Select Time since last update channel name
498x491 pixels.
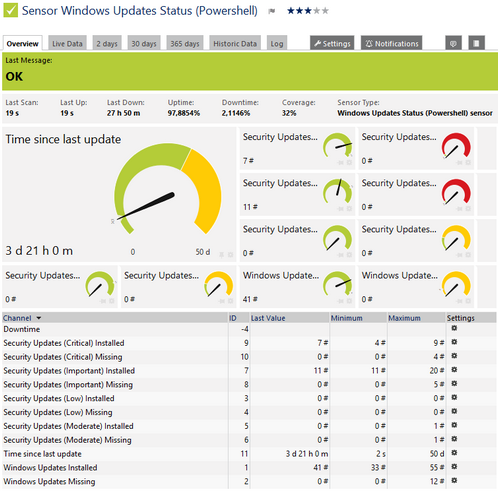click(x=42, y=454)
